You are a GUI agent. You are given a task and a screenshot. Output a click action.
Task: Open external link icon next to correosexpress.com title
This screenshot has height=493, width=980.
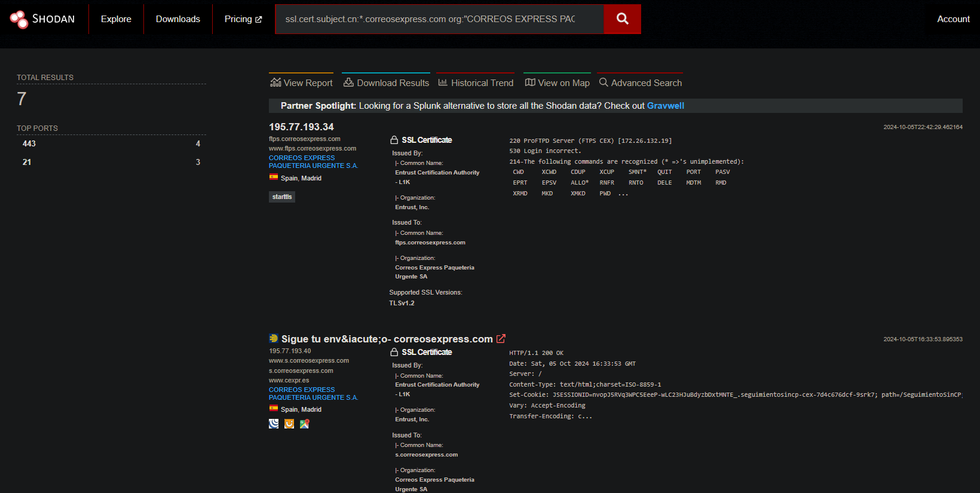pos(501,339)
